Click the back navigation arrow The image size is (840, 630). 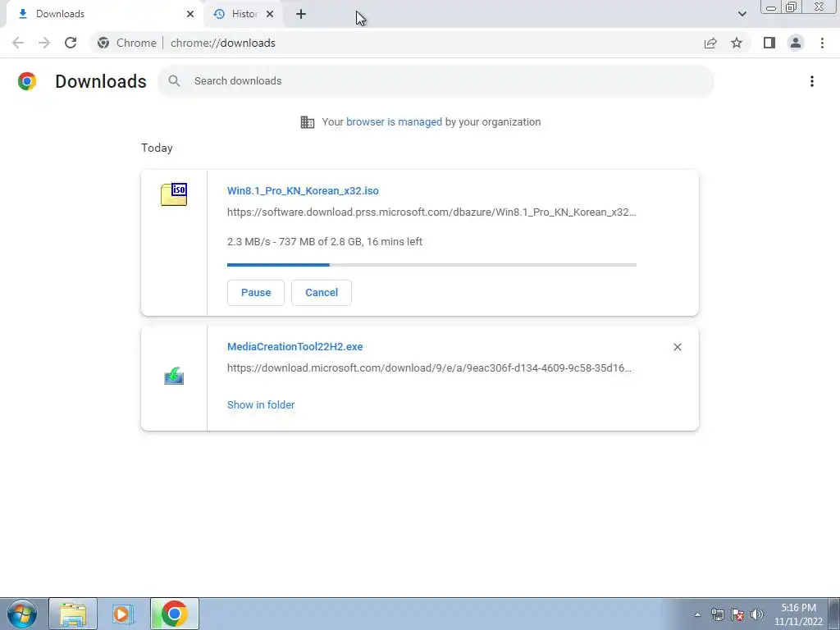point(18,43)
